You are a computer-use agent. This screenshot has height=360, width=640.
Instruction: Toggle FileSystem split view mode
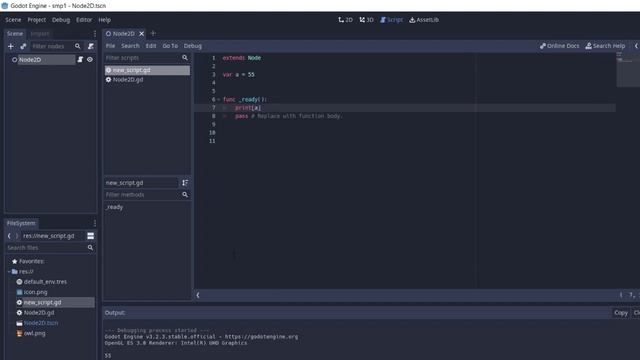(91, 236)
